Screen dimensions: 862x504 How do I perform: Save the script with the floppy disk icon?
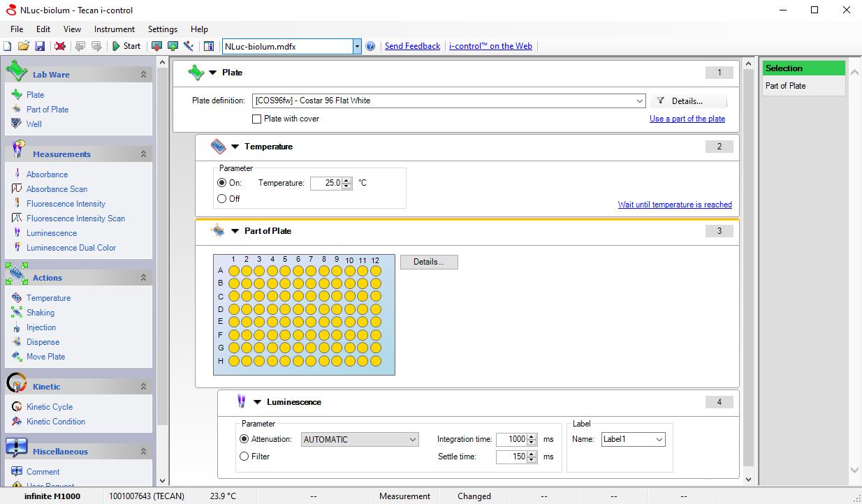[x=40, y=46]
